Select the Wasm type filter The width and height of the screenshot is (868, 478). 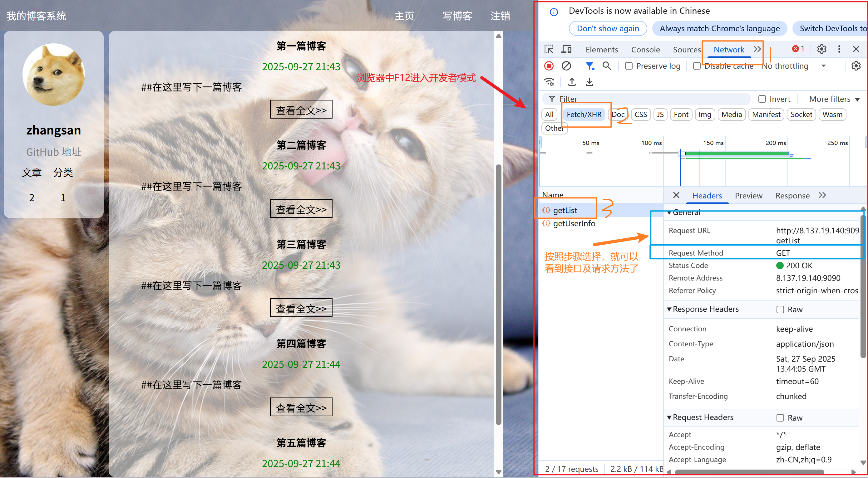[x=832, y=115]
